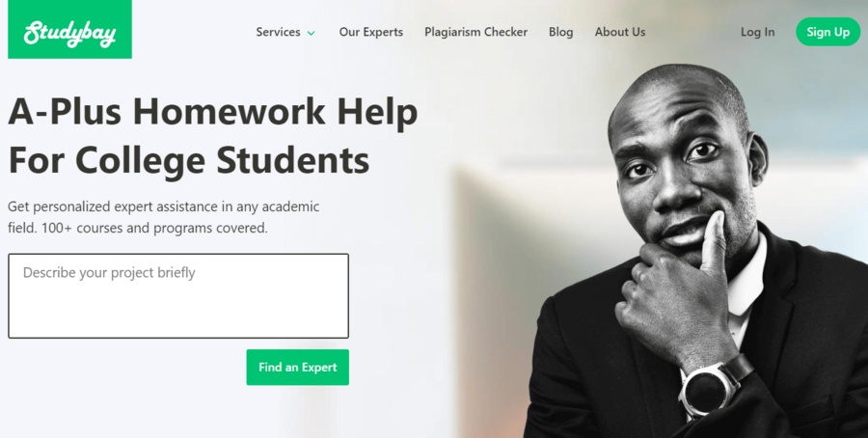This screenshot has width=868, height=438.
Task: Click the 100+ courses and programs covered line
Action: (x=154, y=228)
